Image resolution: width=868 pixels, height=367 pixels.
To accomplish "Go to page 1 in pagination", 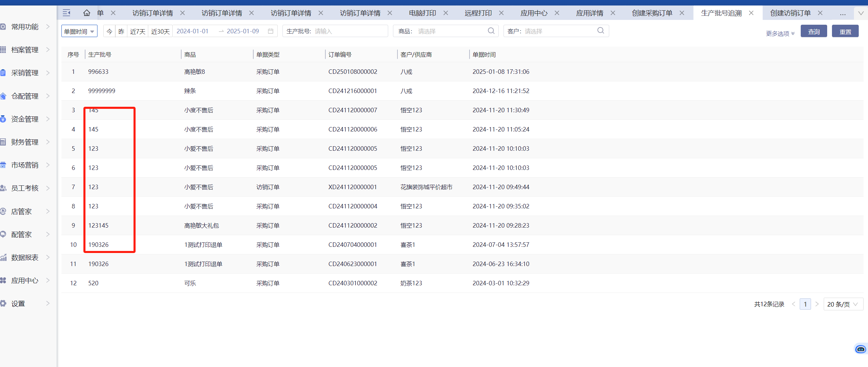I will 805,304.
